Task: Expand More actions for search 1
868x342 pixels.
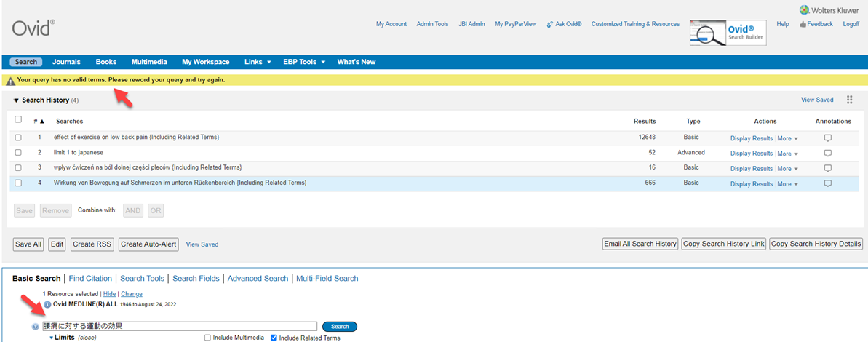Action: [x=787, y=138]
